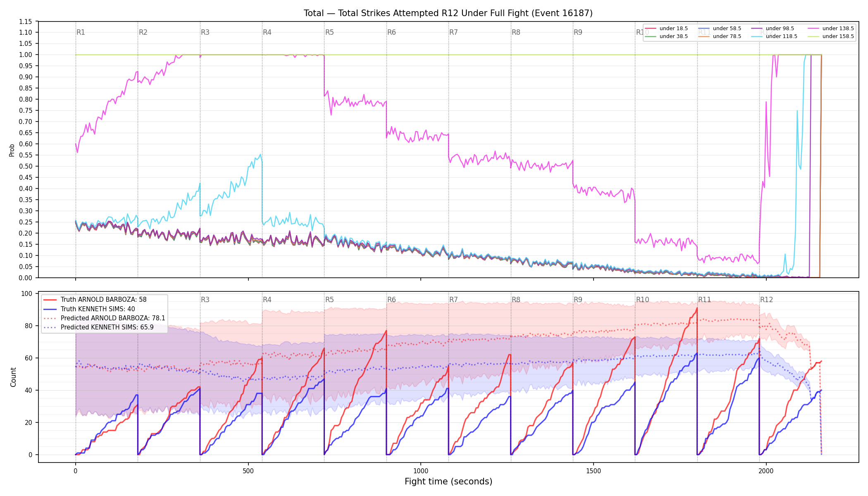Click the 1500 tick on the fight time axis
The height and width of the screenshot is (496, 868).
click(x=594, y=471)
